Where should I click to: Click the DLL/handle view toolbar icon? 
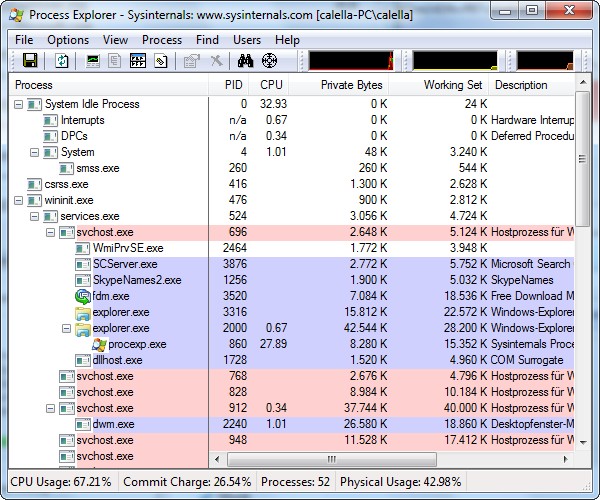click(x=161, y=60)
